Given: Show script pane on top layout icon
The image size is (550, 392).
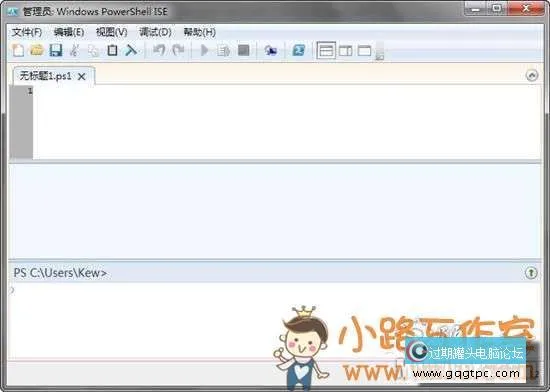Looking at the screenshot, I should [326, 50].
